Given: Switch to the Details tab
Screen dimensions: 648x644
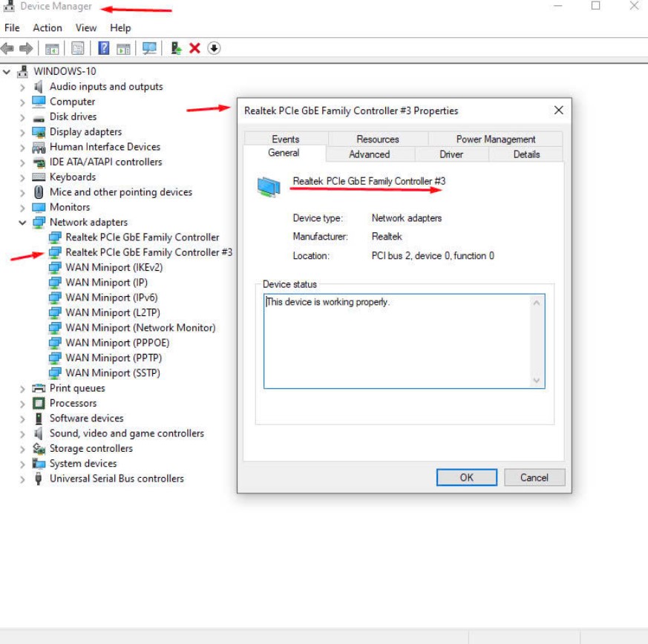Looking at the screenshot, I should click(526, 154).
